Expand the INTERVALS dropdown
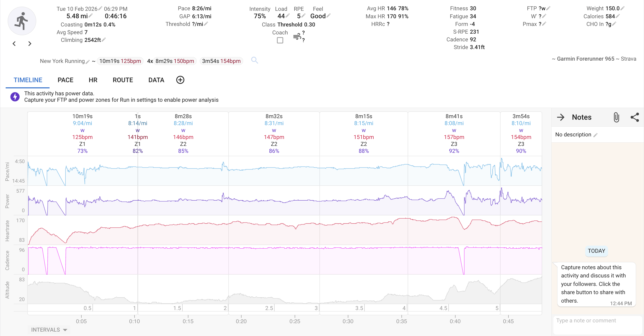 [49, 330]
